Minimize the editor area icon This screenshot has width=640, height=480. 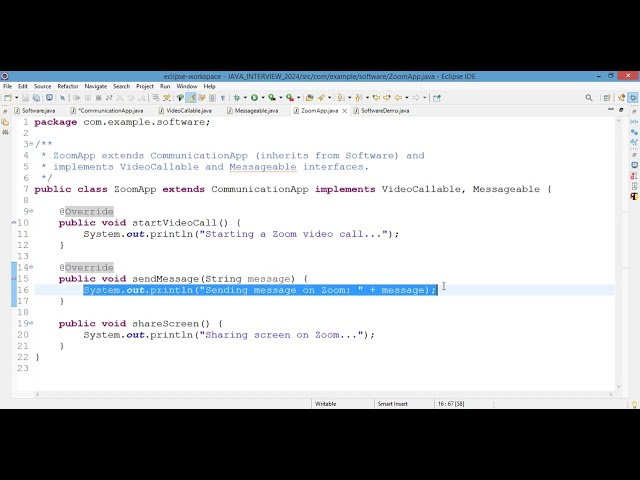(x=611, y=109)
